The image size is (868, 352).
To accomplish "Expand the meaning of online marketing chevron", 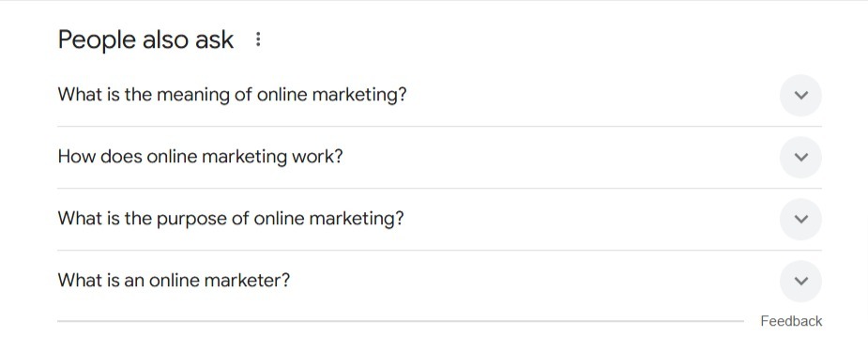I will click(x=800, y=95).
